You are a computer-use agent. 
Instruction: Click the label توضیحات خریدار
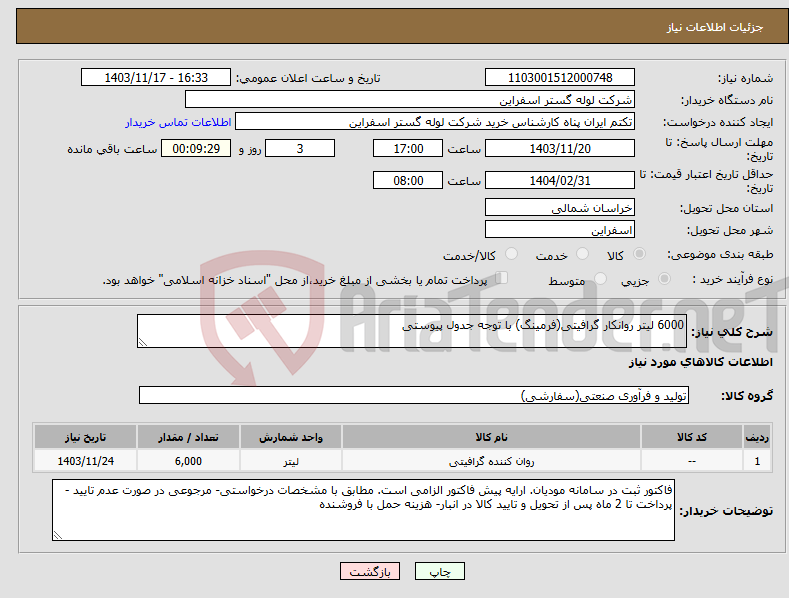tap(726, 511)
